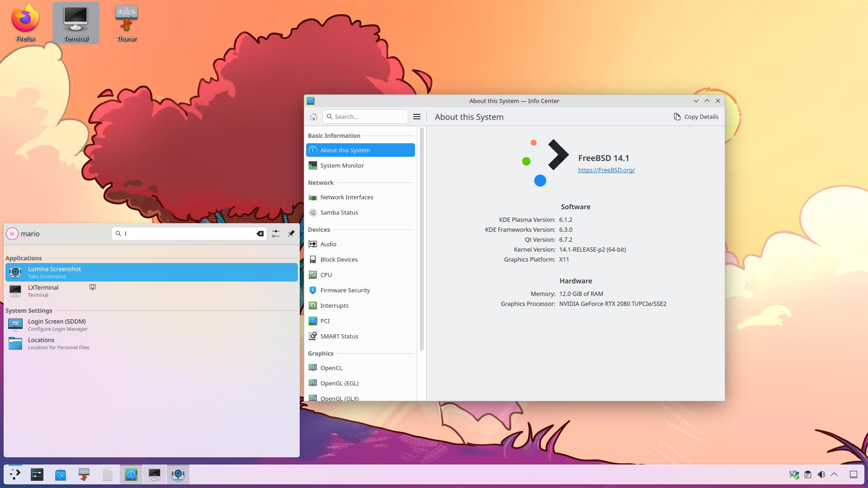Open the OpenGL (EGL) page
This screenshot has height=488, width=868.
[360, 383]
